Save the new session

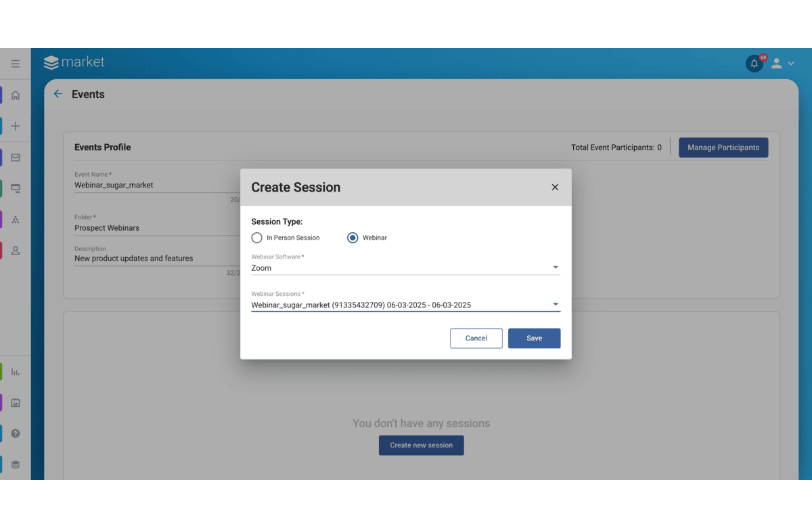point(534,338)
